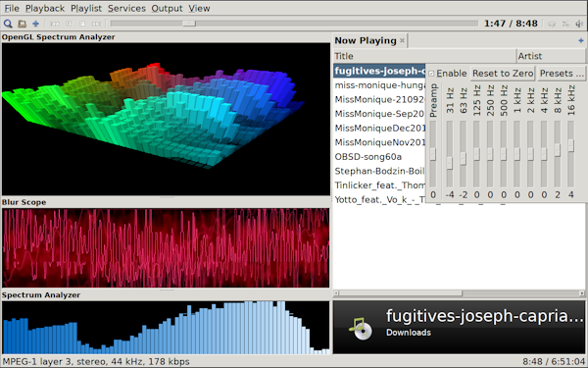Click the open files folder icon
This screenshot has height=368, width=588.
pos(23,24)
